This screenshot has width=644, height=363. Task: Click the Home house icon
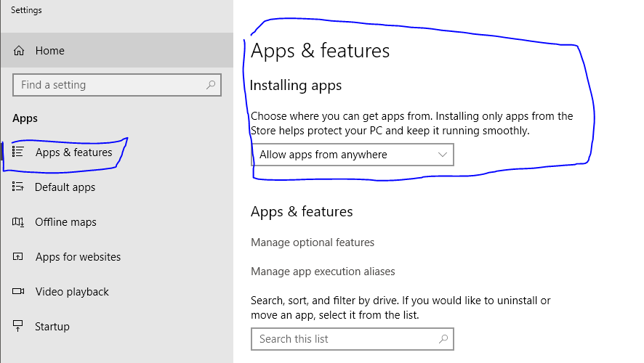point(20,51)
